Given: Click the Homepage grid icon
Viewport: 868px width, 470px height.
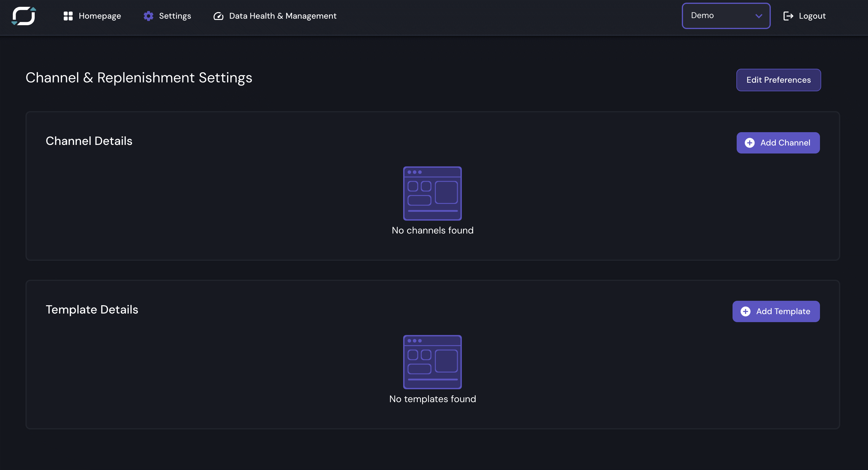Looking at the screenshot, I should coord(68,16).
